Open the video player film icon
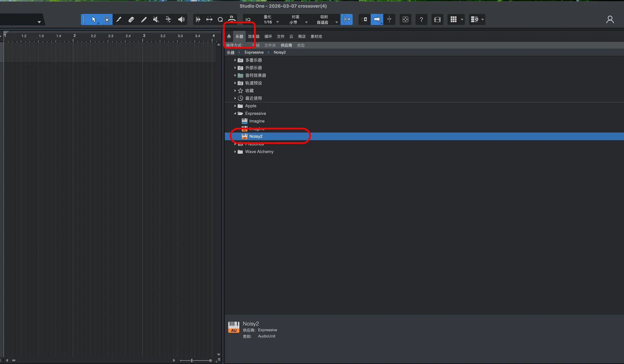624x364 pixels. pos(437,19)
